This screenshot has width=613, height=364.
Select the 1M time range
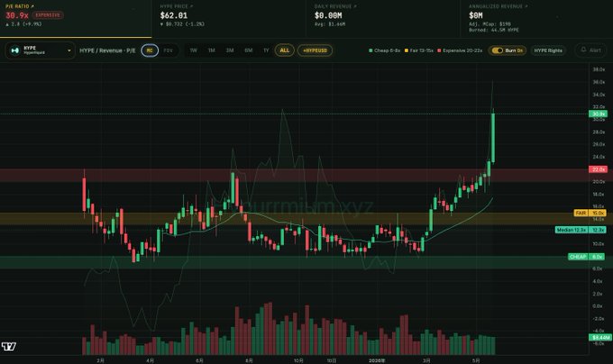pos(212,50)
